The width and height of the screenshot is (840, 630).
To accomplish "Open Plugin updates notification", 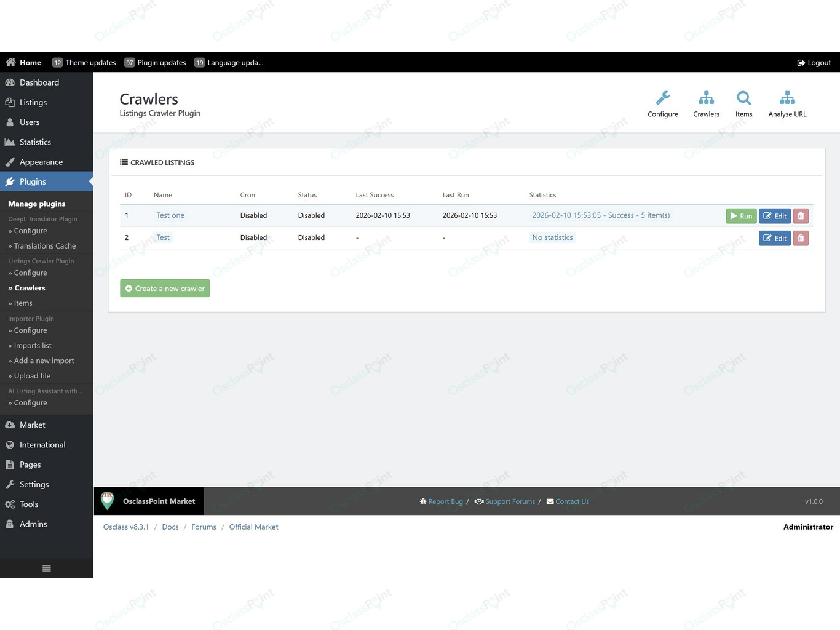I will (155, 62).
